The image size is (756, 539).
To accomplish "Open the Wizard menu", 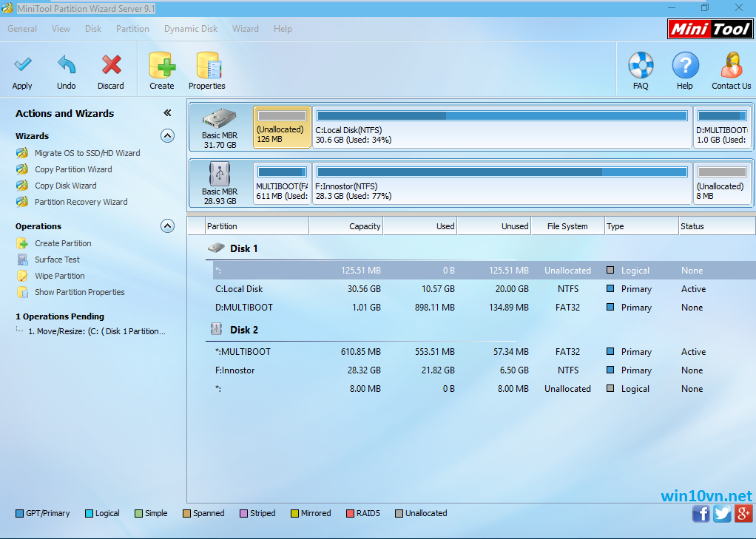I will point(246,29).
